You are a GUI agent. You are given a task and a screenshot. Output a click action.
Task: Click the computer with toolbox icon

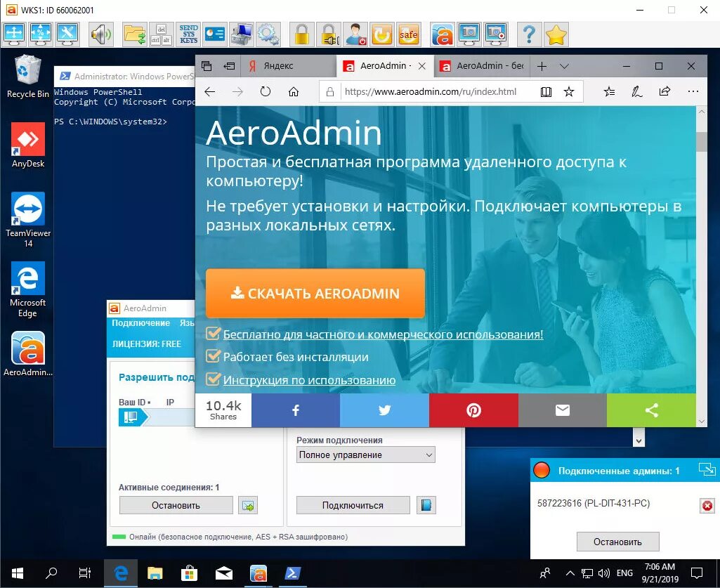(x=242, y=34)
